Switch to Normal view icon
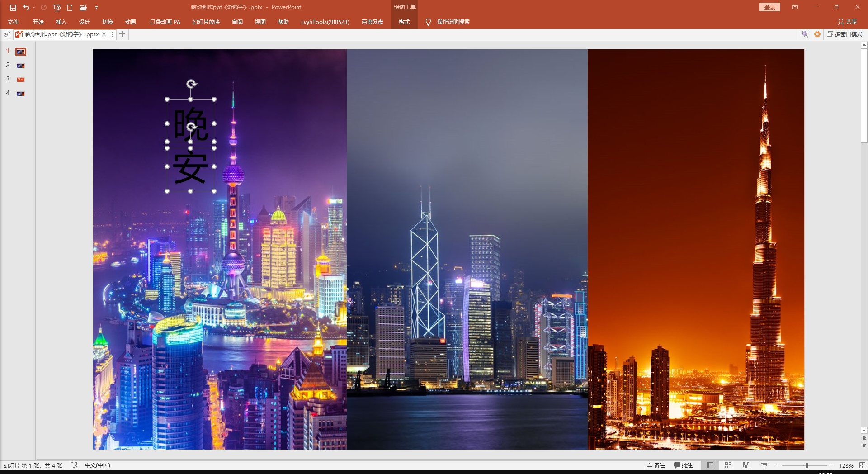This screenshot has width=868, height=474. 710,465
